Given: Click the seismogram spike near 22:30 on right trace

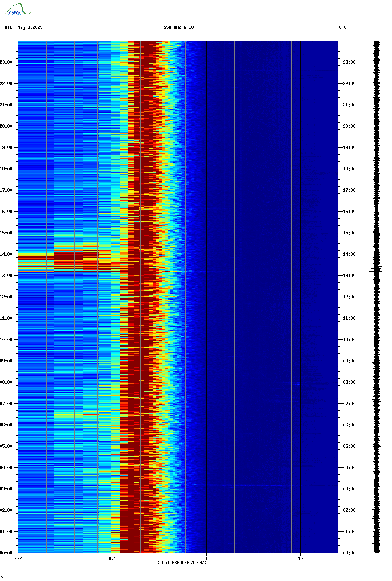Looking at the screenshot, I should tap(376, 71).
